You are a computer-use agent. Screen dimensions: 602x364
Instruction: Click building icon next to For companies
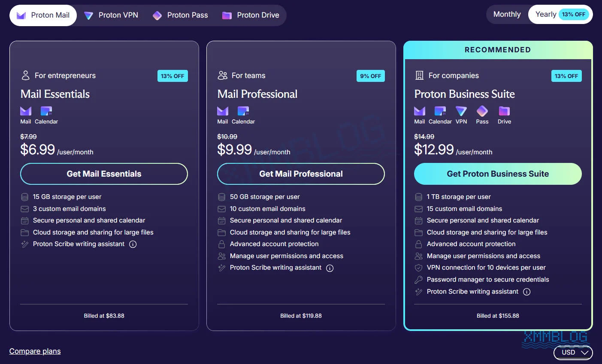tap(419, 75)
